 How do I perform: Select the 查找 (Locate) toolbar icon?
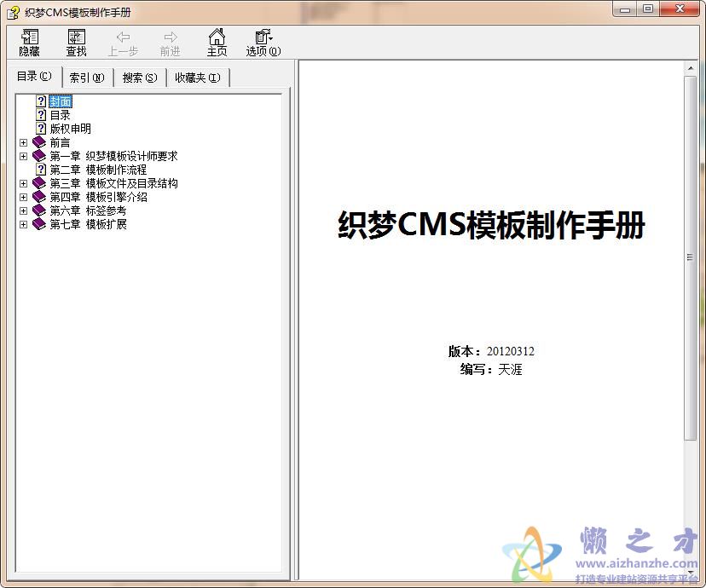(76, 41)
